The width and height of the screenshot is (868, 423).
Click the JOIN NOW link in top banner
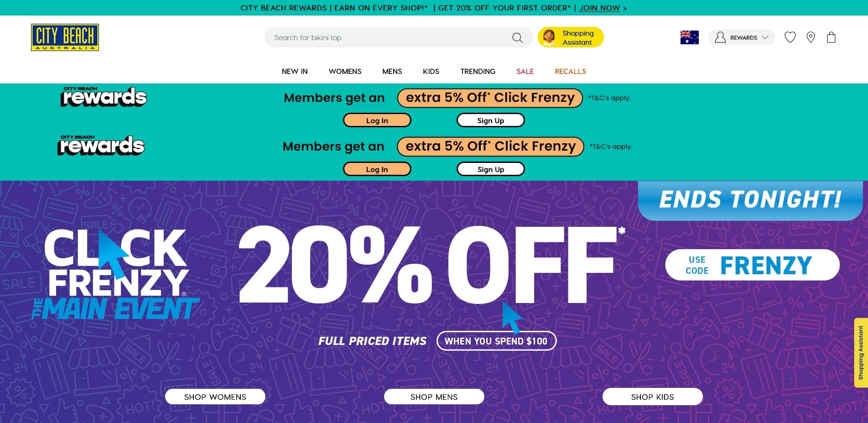click(x=599, y=8)
